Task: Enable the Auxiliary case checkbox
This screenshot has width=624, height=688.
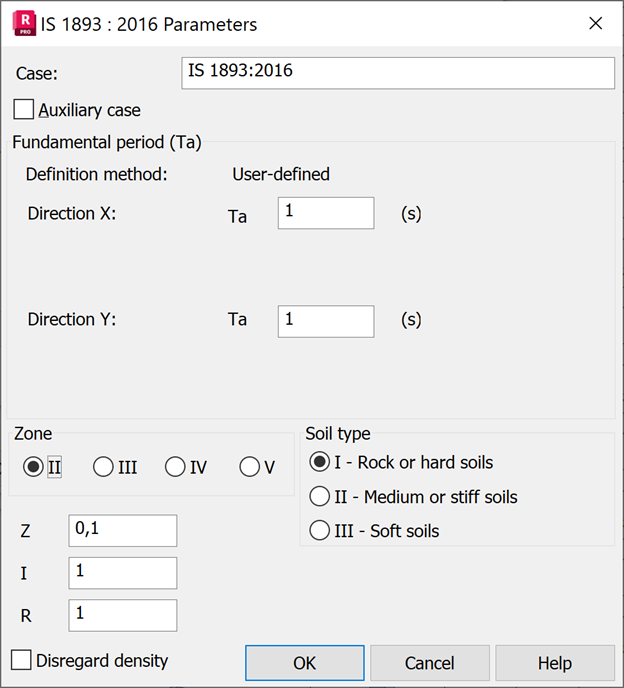Action: [x=24, y=110]
